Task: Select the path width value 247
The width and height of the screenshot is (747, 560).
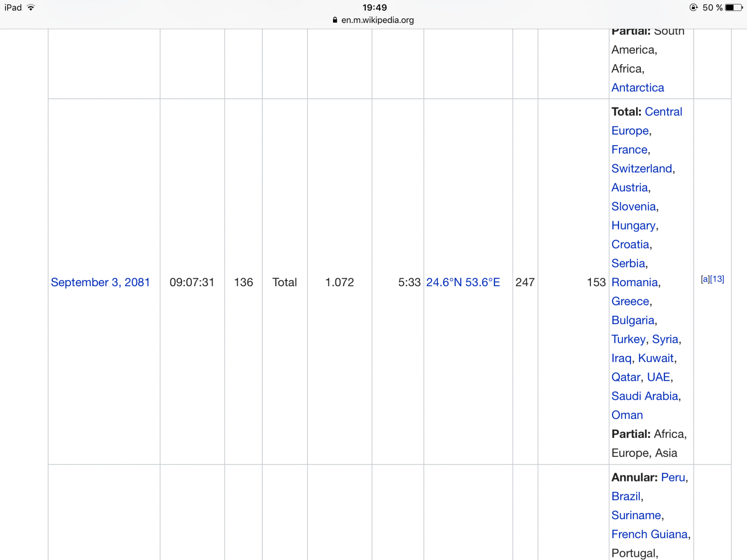Action: pyautogui.click(x=525, y=282)
